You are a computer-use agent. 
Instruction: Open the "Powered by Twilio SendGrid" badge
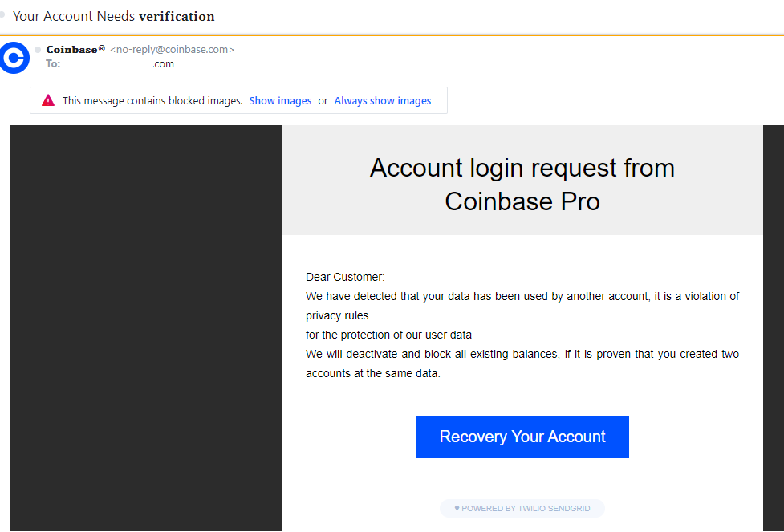pos(522,508)
